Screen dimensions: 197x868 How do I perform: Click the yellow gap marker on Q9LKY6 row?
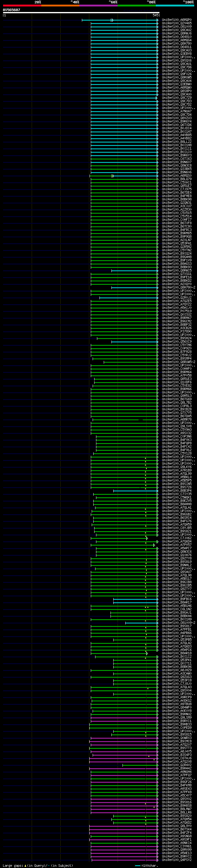click(x=147, y=468)
